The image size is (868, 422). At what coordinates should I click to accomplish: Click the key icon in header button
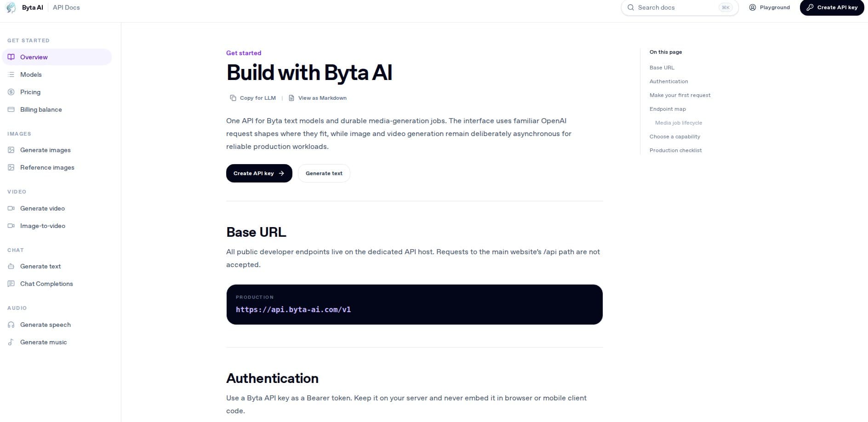coord(810,7)
